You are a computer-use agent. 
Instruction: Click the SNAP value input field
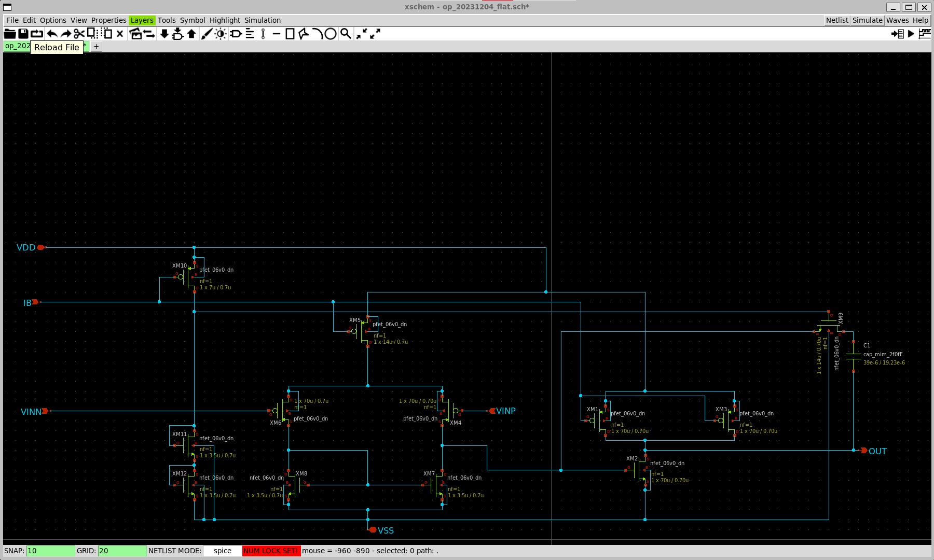click(50, 551)
